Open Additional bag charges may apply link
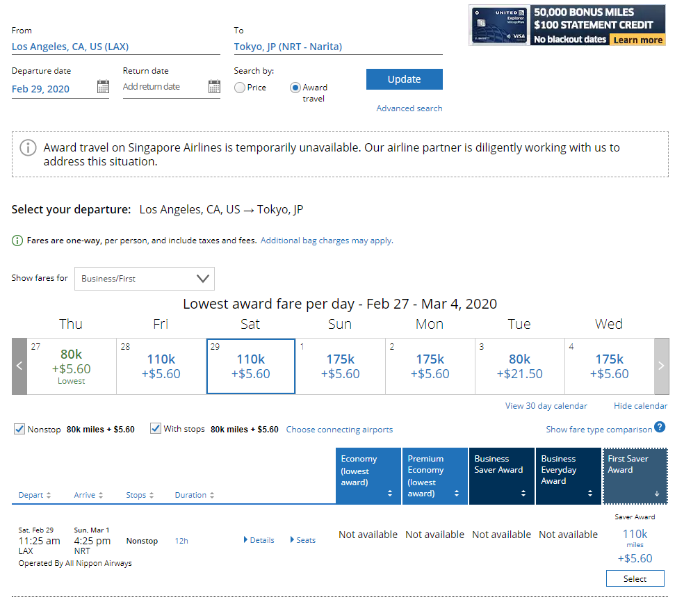This screenshot has height=602, width=700. pos(327,241)
